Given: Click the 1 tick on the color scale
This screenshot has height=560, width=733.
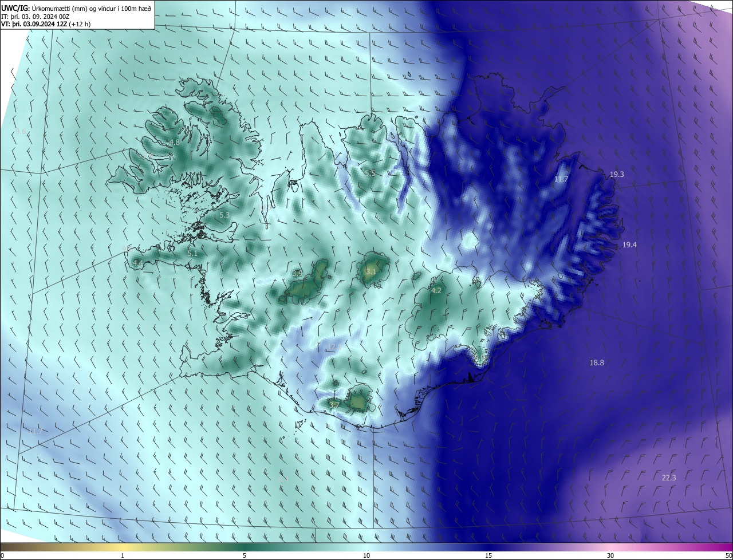Looking at the screenshot, I should click(x=123, y=556).
